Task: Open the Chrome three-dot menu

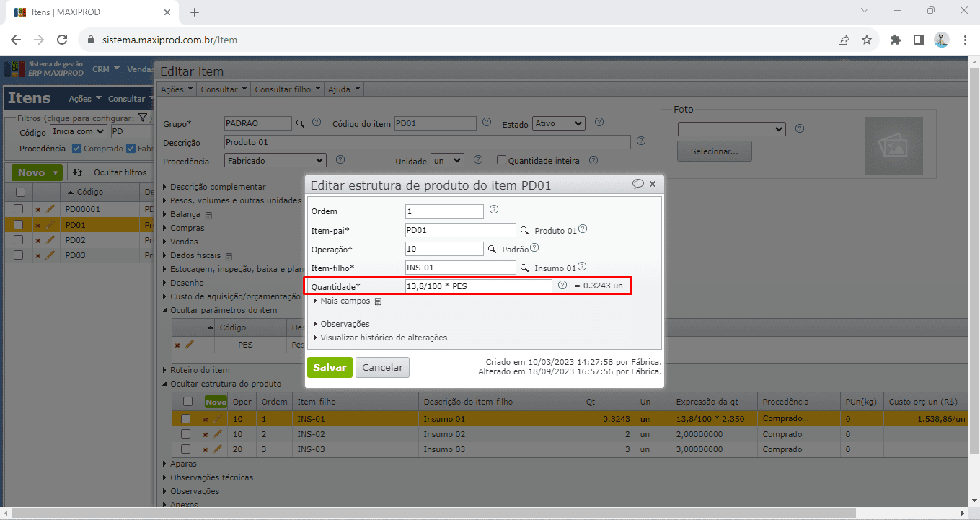Action: (x=965, y=40)
